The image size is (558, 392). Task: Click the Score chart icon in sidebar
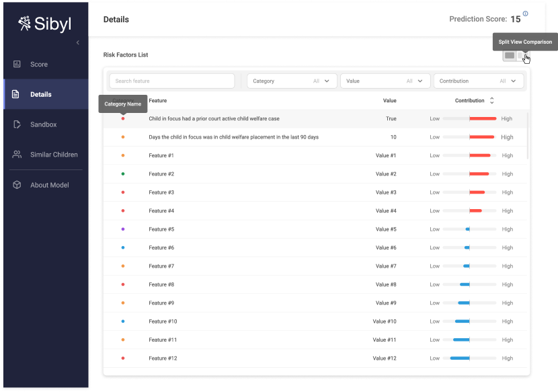17,65
